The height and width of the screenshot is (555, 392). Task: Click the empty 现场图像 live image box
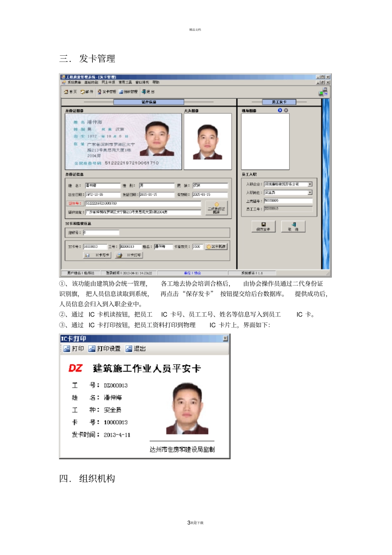point(265,142)
